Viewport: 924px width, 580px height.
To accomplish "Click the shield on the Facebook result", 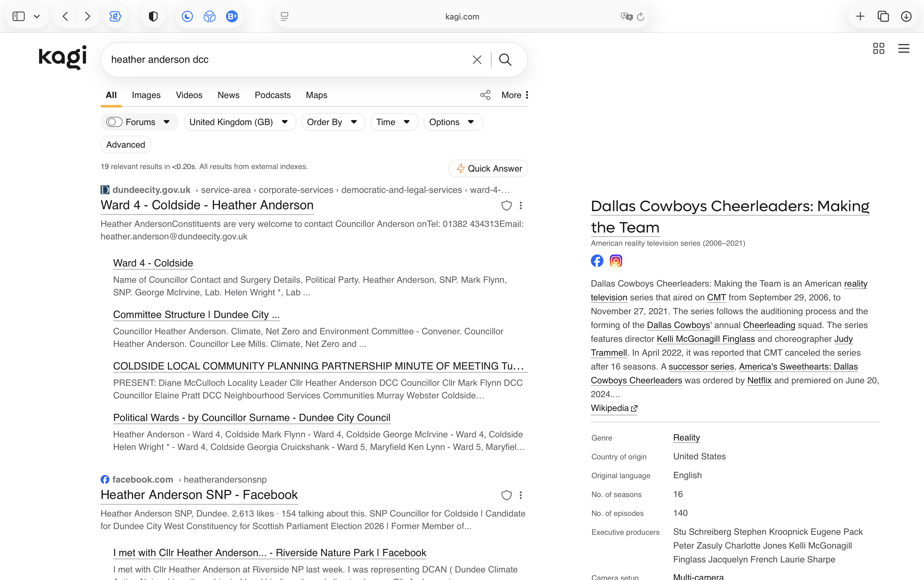I will 507,495.
